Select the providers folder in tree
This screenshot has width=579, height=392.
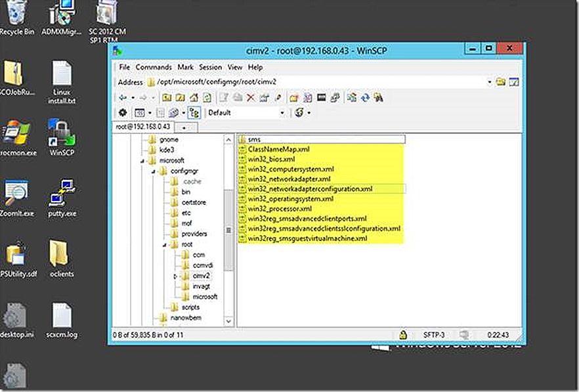coord(194,234)
